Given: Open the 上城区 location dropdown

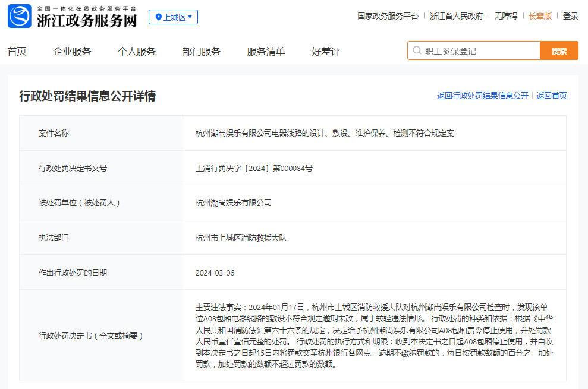Looking at the screenshot, I should pyautogui.click(x=173, y=17).
